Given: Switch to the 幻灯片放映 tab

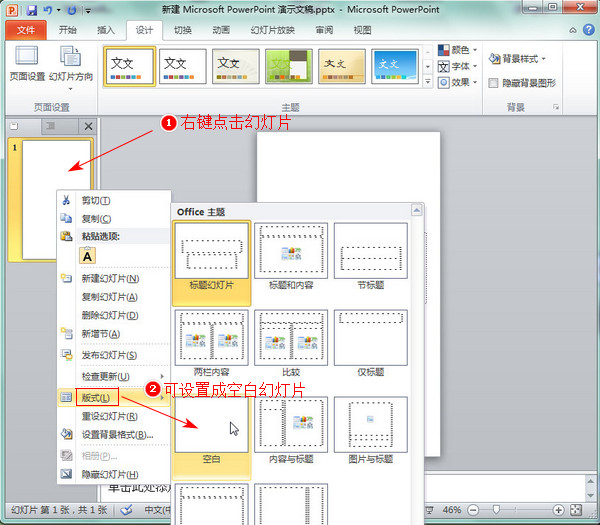Looking at the screenshot, I should 273,30.
